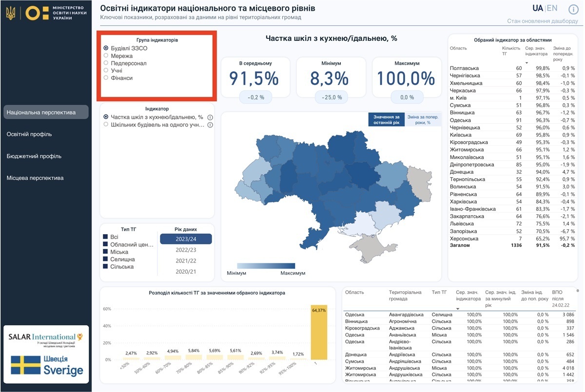This screenshot has height=392, width=585.
Task: Click the Sweden Sverige flag logo
Action: click(x=46, y=366)
